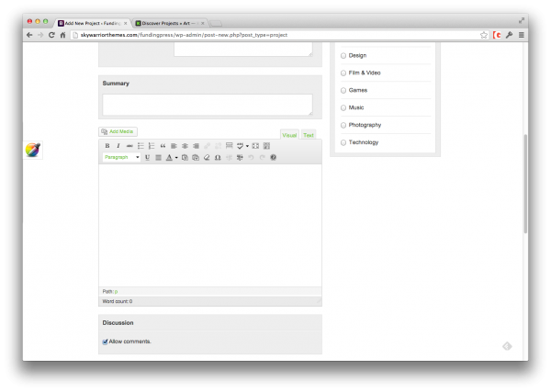The height and width of the screenshot is (392, 551).
Task: Apply strikethrough formatting
Action: (129, 146)
